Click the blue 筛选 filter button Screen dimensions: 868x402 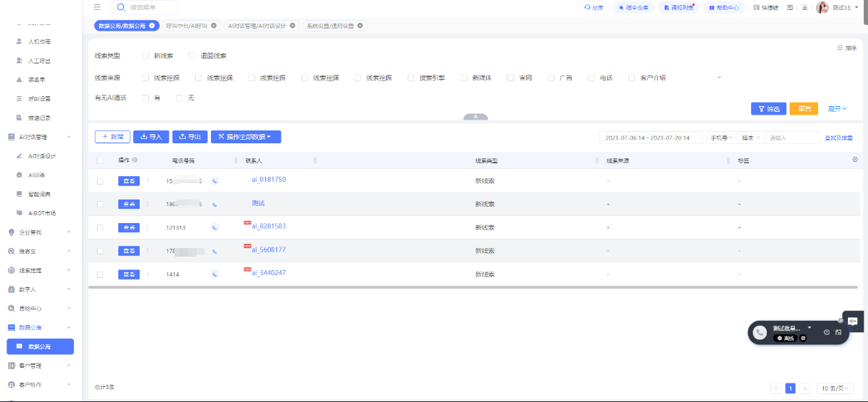(x=768, y=109)
